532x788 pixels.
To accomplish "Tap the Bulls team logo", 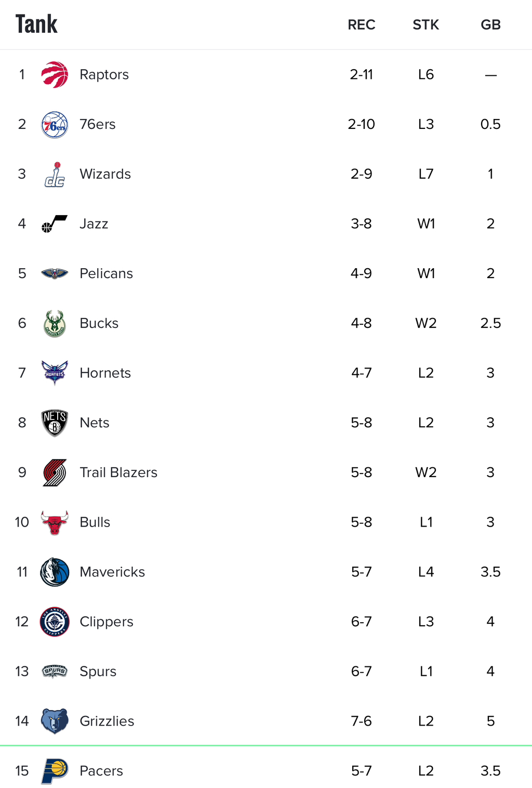I will [55, 522].
